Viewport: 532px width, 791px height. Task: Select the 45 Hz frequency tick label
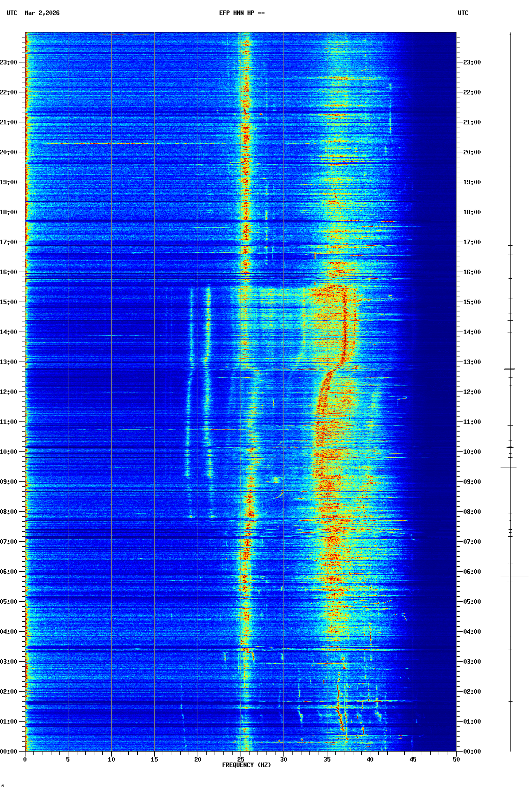coord(413,759)
